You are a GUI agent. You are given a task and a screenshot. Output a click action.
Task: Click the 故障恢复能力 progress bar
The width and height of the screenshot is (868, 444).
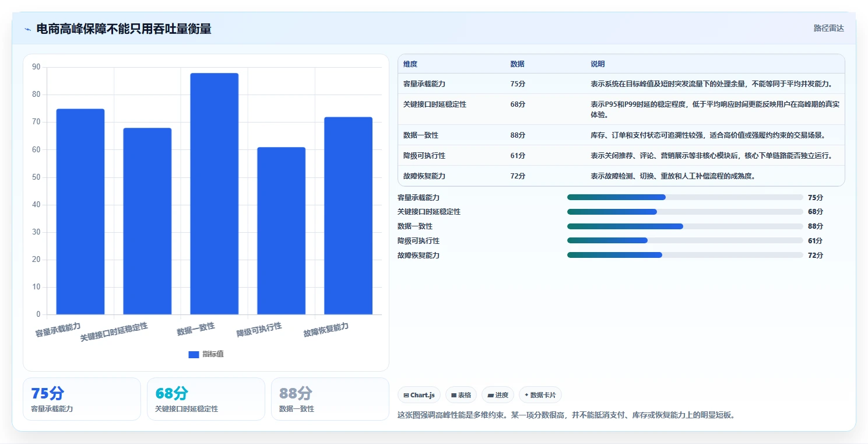685,255
